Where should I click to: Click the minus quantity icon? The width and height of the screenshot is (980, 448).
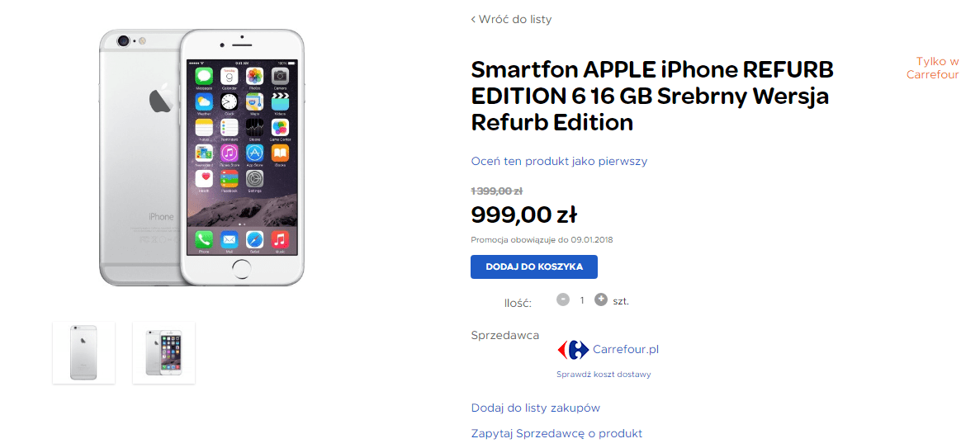point(563,299)
